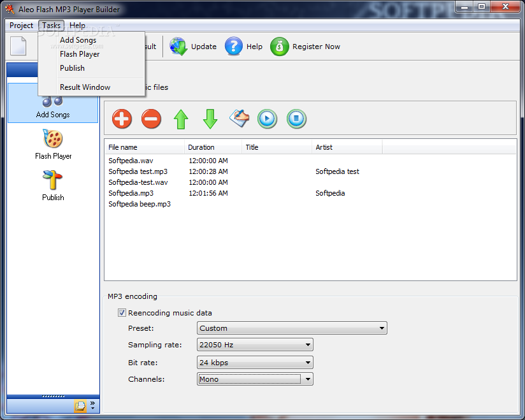Choose Flash Player from Tasks menu
This screenshot has width=525, height=420.
[80, 54]
